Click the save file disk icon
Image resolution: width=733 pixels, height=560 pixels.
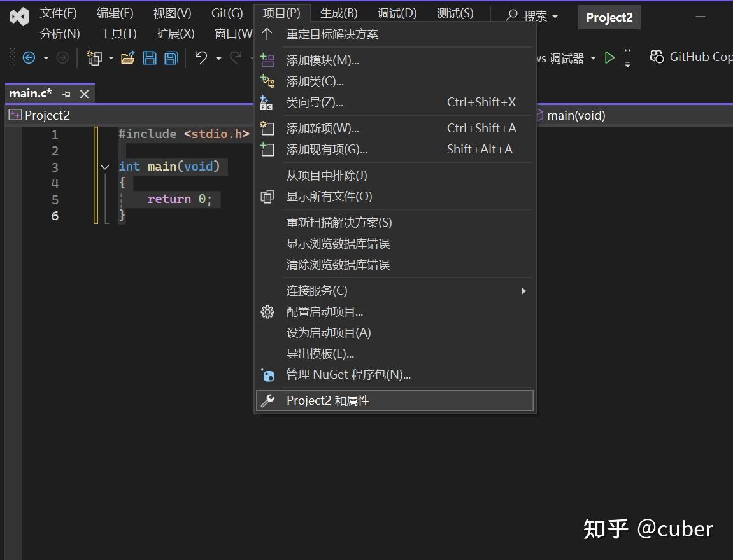click(150, 58)
